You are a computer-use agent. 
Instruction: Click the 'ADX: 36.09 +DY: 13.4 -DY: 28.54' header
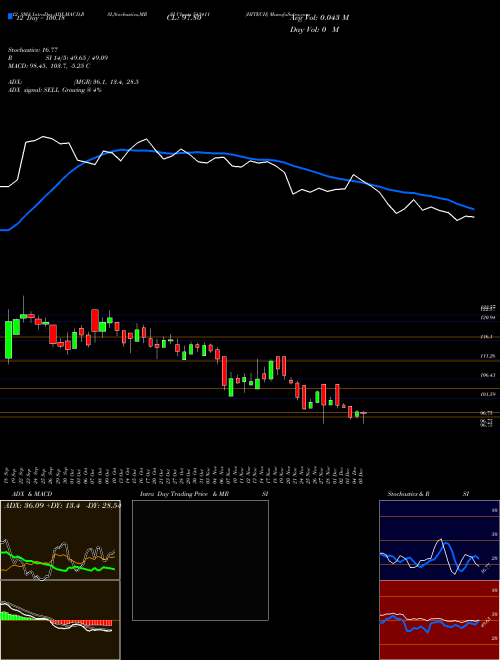point(62,505)
